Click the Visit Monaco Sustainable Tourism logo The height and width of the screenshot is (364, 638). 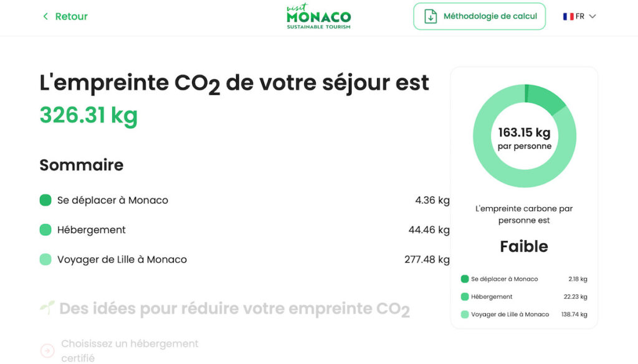(318, 16)
